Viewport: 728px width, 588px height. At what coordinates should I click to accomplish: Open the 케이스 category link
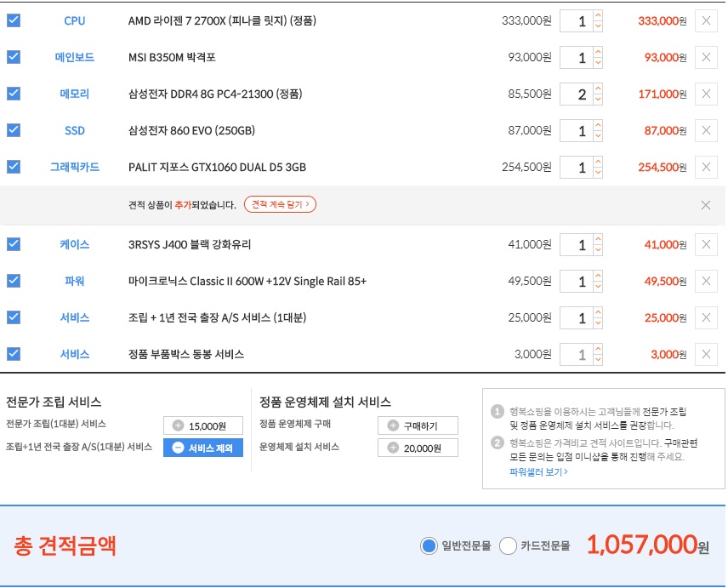click(x=74, y=244)
